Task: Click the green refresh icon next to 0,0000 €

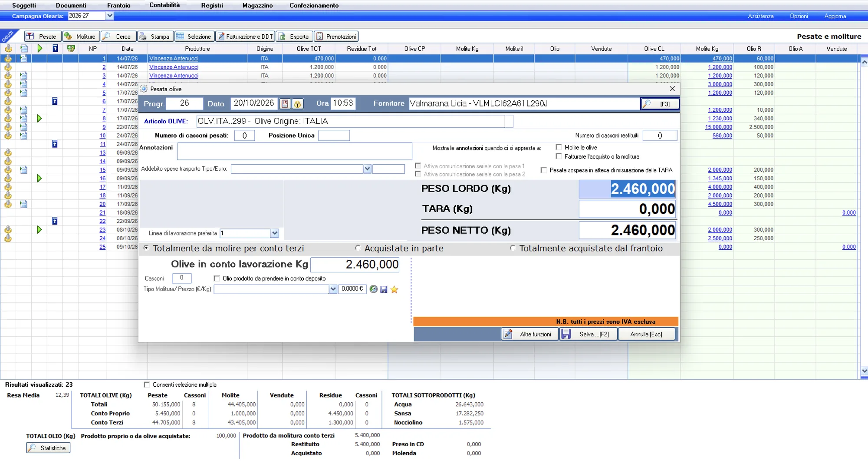Action: (373, 289)
